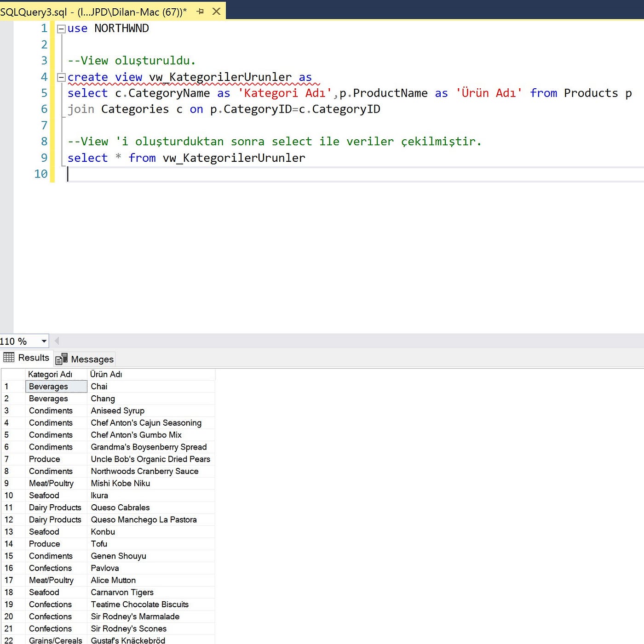
Task: Select the 'Carnarvon Tigers' cell
Action: [151, 592]
